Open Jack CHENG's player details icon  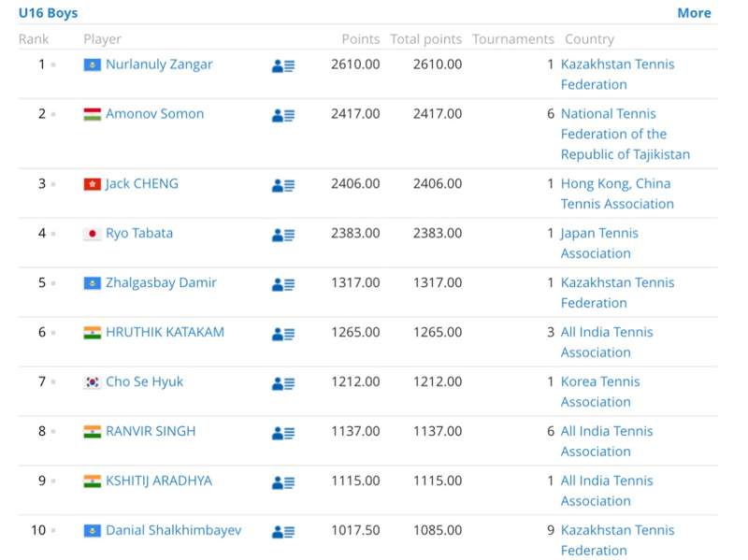(x=283, y=185)
